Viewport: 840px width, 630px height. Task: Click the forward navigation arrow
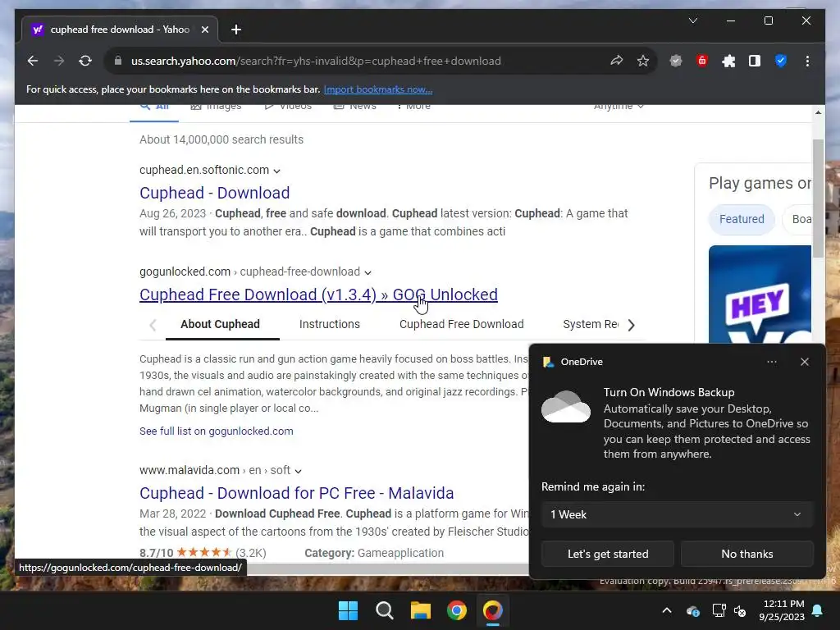tap(59, 61)
